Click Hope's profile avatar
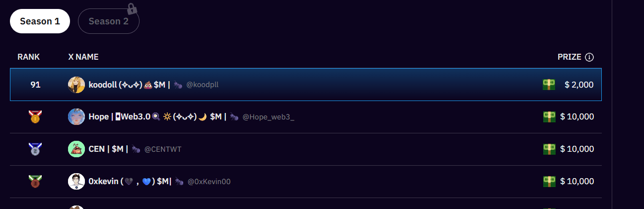 pyautogui.click(x=76, y=117)
